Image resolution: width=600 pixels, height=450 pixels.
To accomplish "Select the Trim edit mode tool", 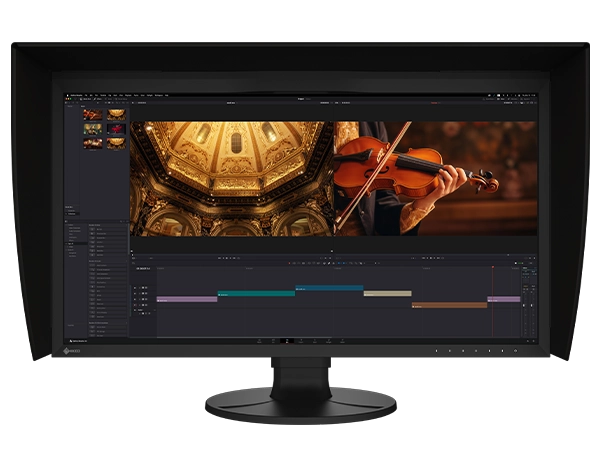I will pos(294,263).
